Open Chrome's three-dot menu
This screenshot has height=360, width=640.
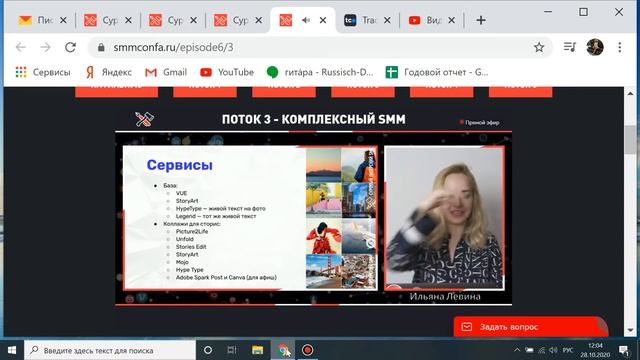pyautogui.click(x=619, y=47)
